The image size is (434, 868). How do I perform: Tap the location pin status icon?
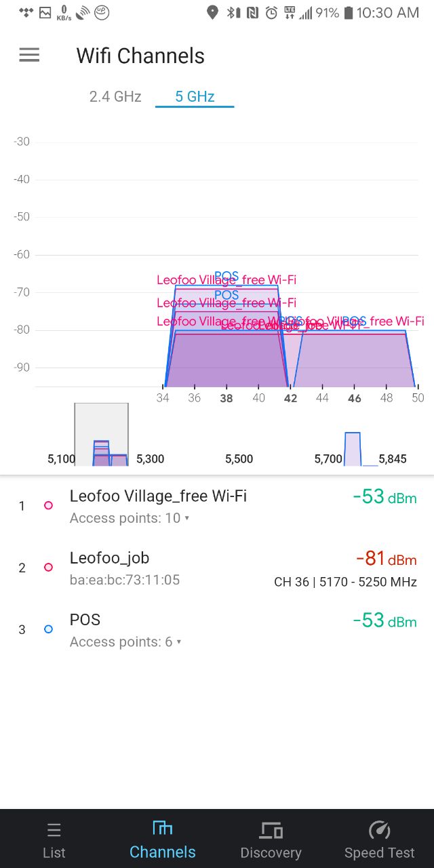[213, 12]
